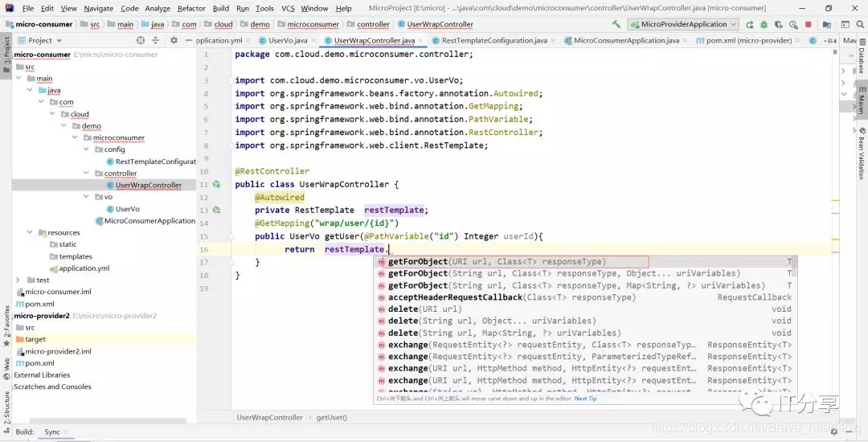Stop the running application with red square

[x=809, y=24]
